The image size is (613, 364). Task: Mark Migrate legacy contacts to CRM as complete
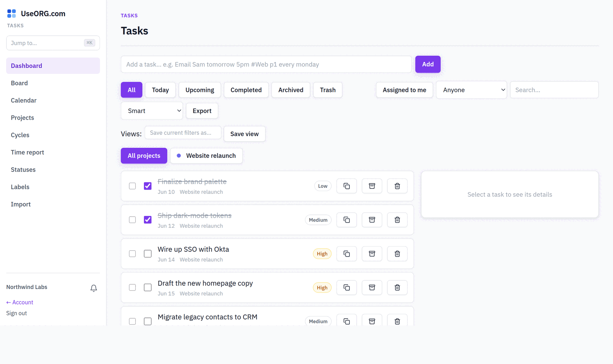(147, 321)
